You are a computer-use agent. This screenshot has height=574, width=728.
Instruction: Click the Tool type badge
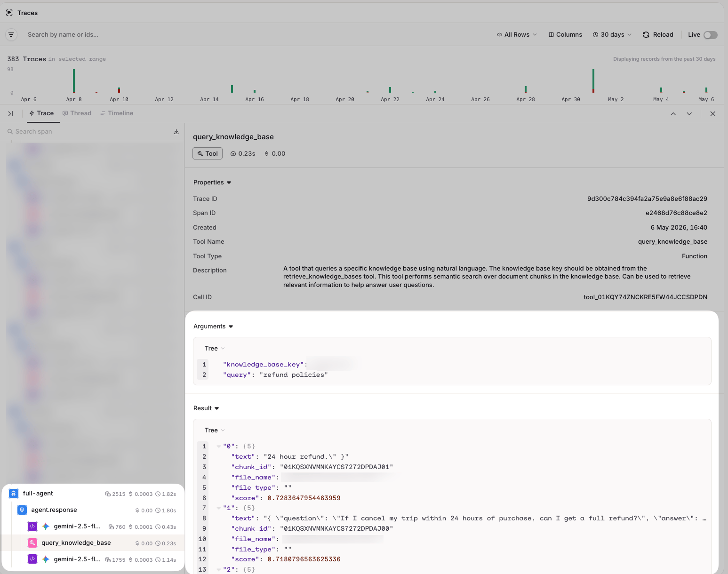pyautogui.click(x=208, y=153)
